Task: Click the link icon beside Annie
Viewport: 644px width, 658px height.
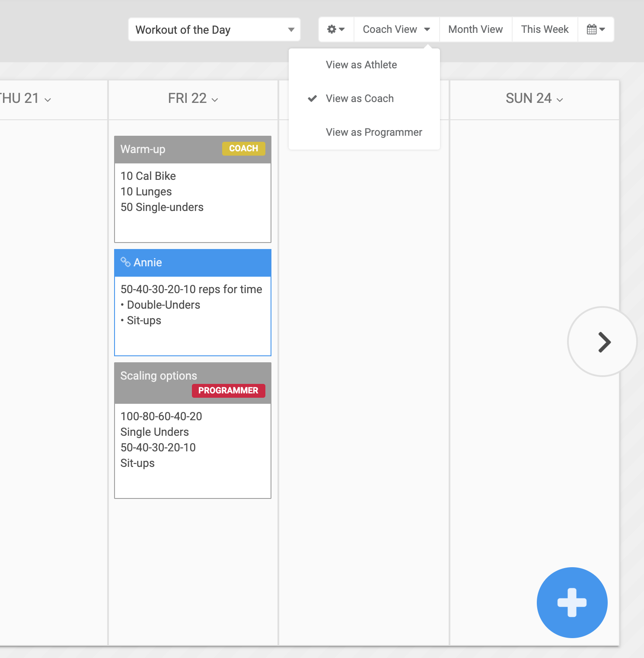Action: [125, 262]
